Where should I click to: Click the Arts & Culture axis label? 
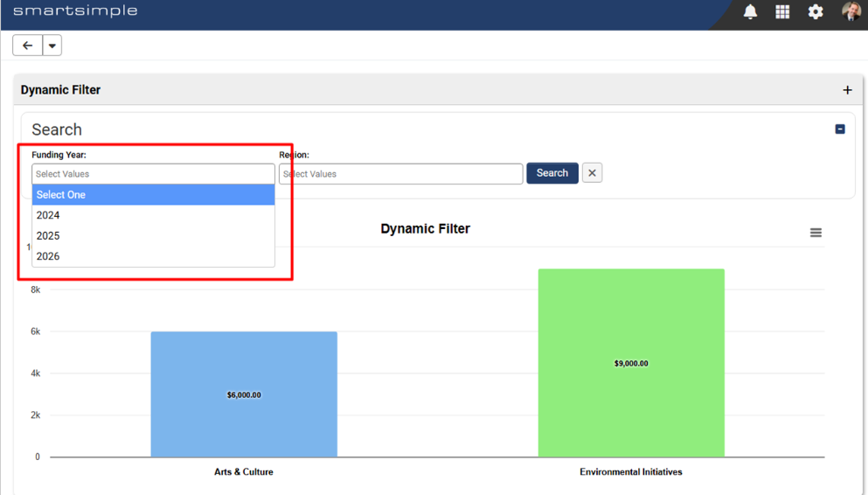[x=244, y=471]
